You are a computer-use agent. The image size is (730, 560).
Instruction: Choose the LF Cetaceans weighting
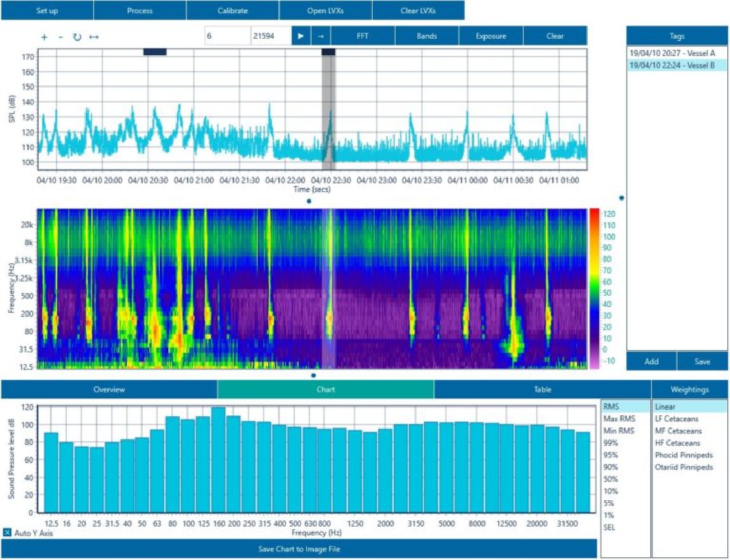677,419
